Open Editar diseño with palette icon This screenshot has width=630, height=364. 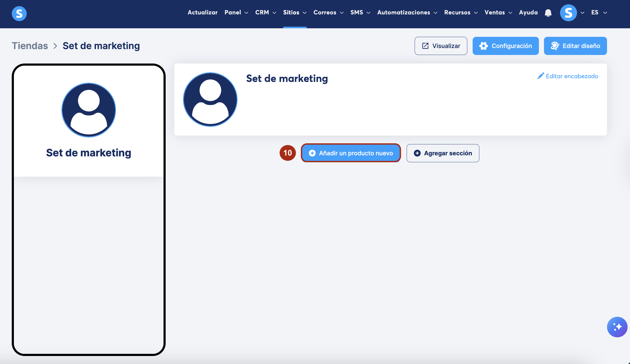click(575, 46)
